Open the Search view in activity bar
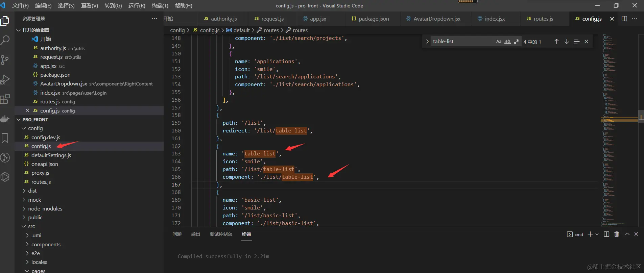The image size is (644, 273). (5, 40)
